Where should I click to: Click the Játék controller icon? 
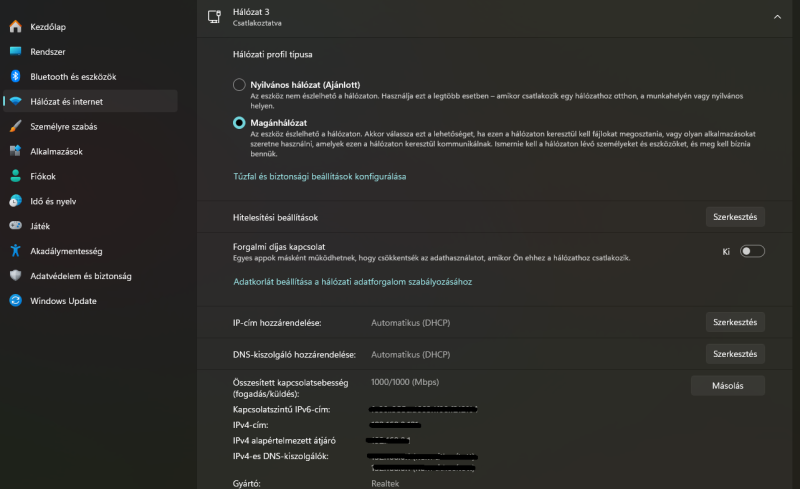15,226
